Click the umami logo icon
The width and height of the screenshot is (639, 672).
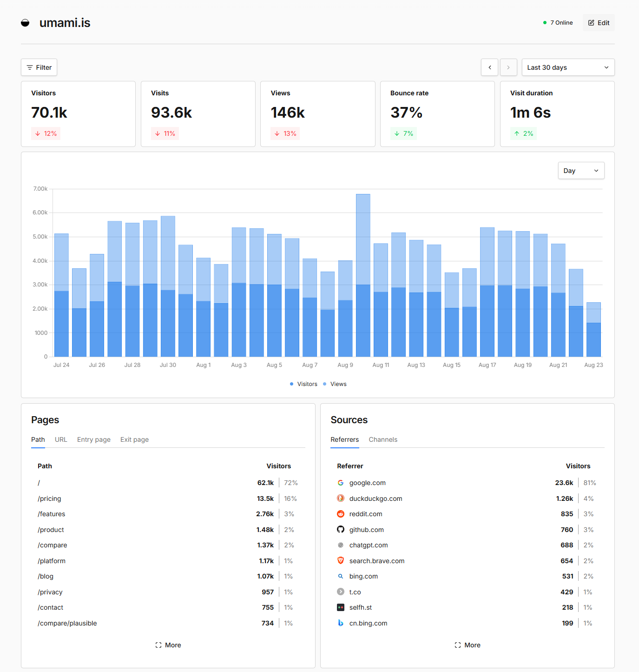tap(25, 23)
